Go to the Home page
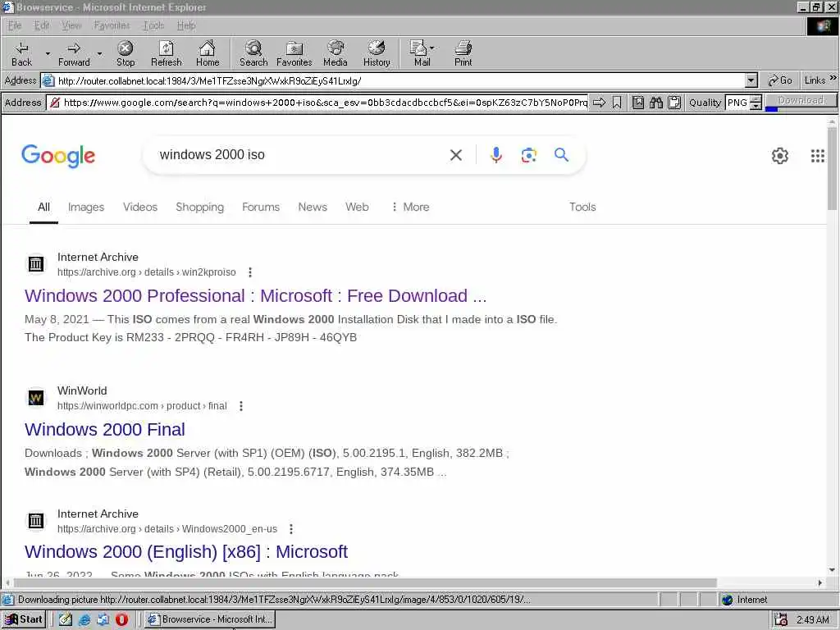Screen dimensions: 840x630 (x=208, y=53)
